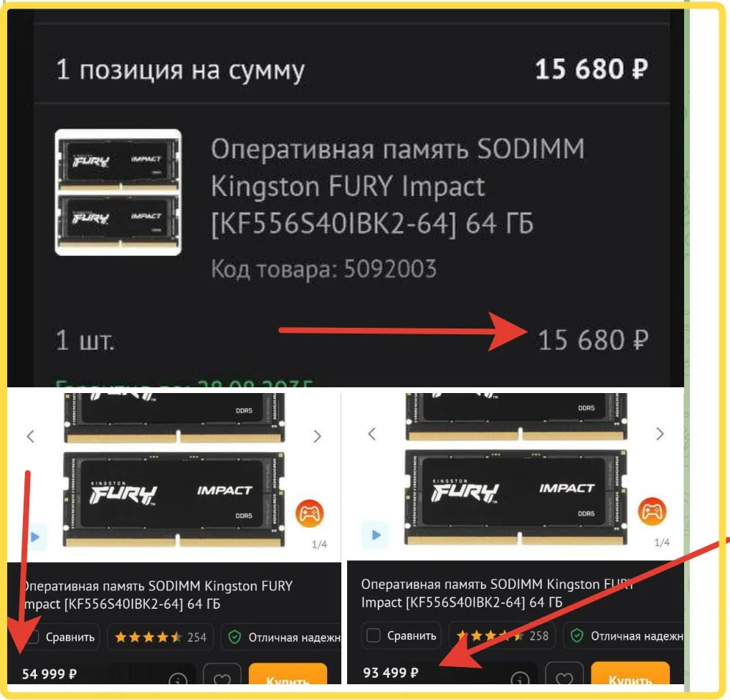This screenshot has width=730, height=700.
Task: Click Купить button for 54 999 ₽ item
Action: pyautogui.click(x=288, y=675)
